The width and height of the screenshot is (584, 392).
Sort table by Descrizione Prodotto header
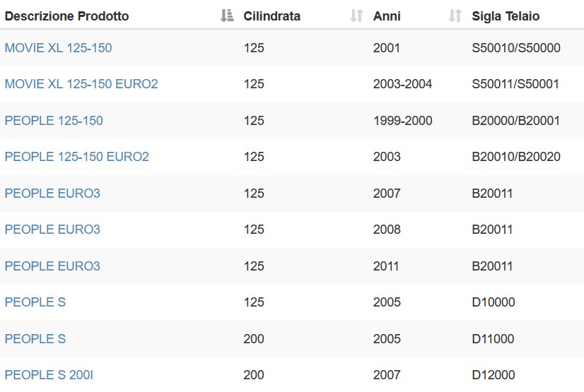pyautogui.click(x=66, y=16)
